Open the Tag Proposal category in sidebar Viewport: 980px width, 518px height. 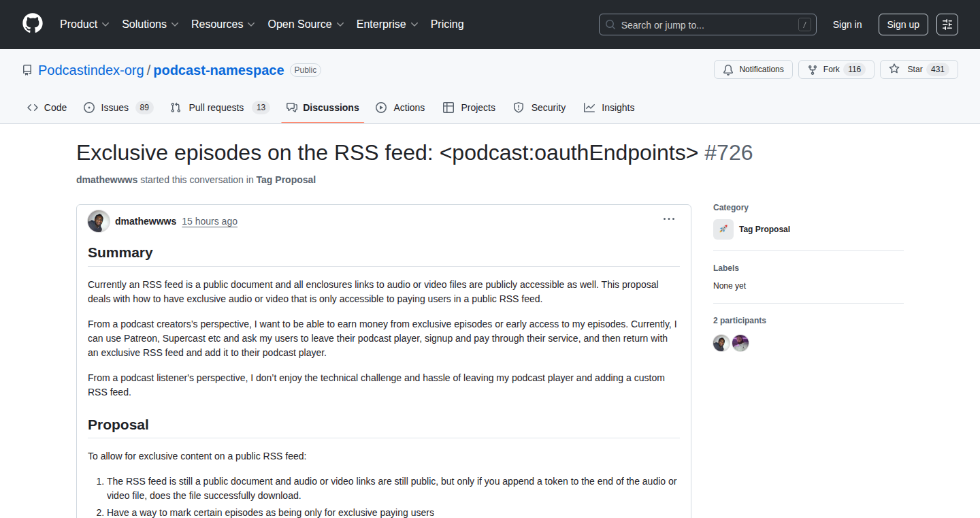764,229
